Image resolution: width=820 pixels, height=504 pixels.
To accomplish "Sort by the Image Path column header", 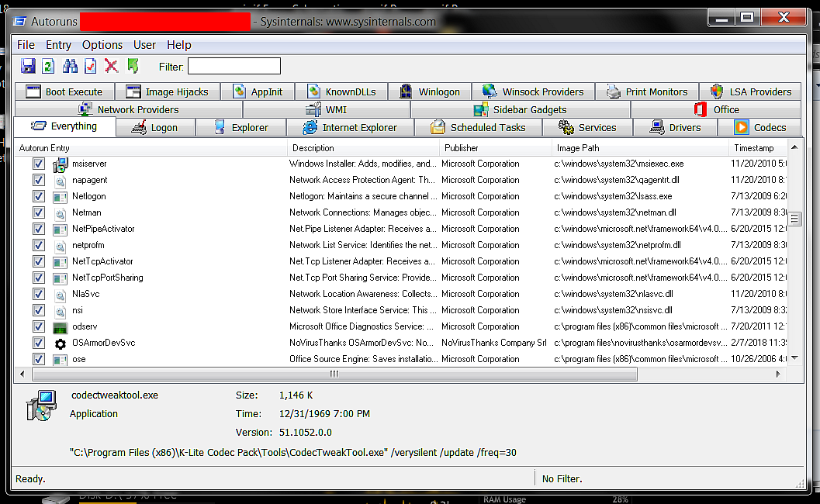I will pos(641,148).
